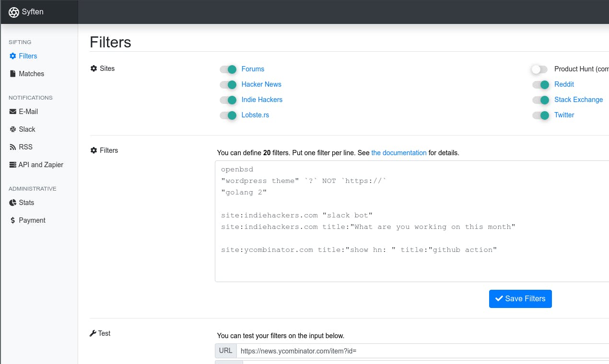Turn off the Hacker News toggle
The height and width of the screenshot is (364, 609).
coord(228,85)
